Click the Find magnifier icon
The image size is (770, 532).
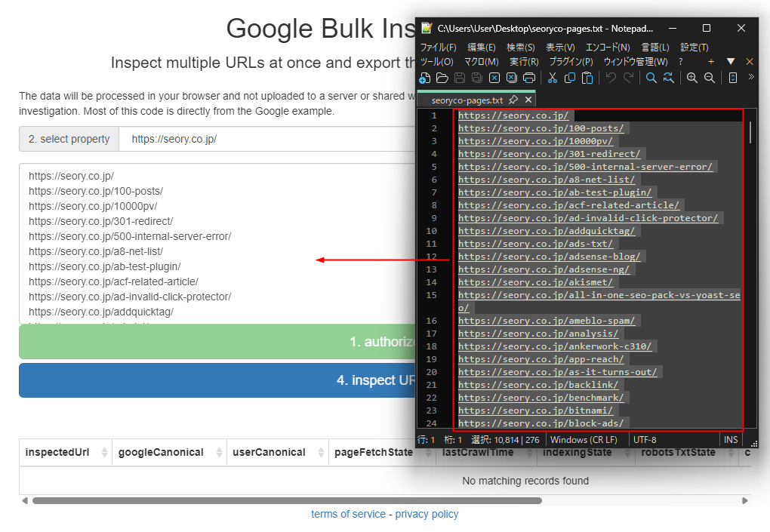651,78
